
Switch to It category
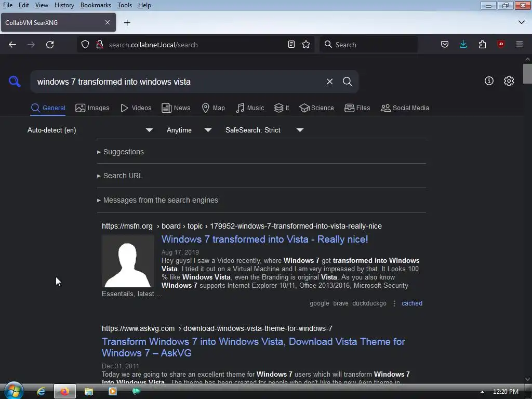282,108
